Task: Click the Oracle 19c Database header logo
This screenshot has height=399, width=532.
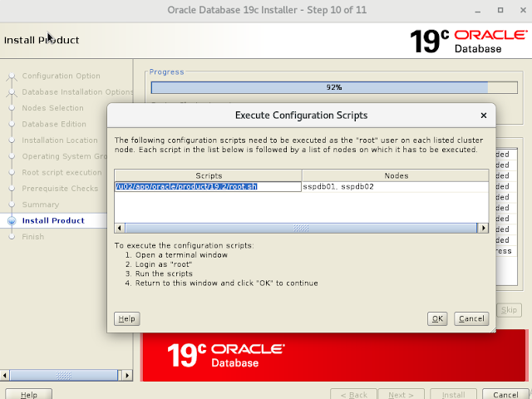Action: [x=469, y=42]
